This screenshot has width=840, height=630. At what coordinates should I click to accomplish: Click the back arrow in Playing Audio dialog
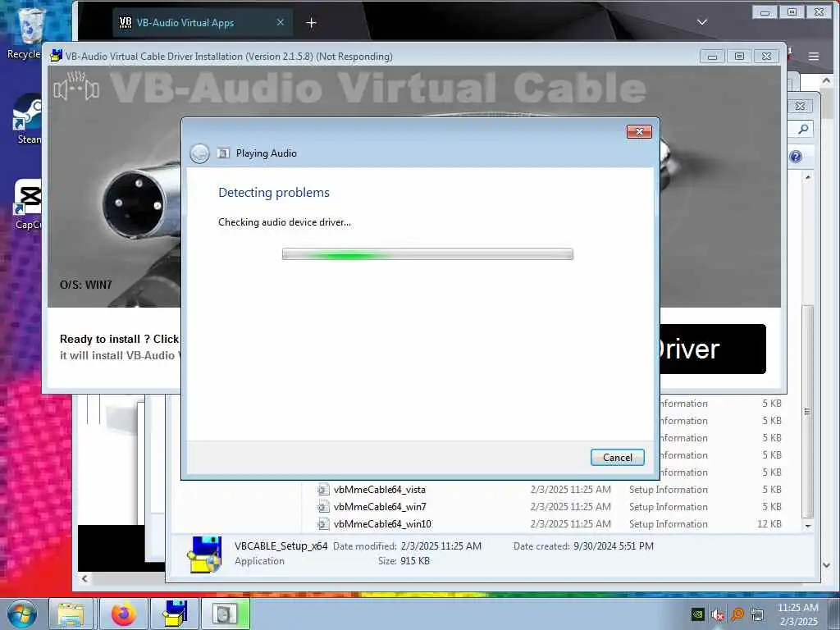199,153
